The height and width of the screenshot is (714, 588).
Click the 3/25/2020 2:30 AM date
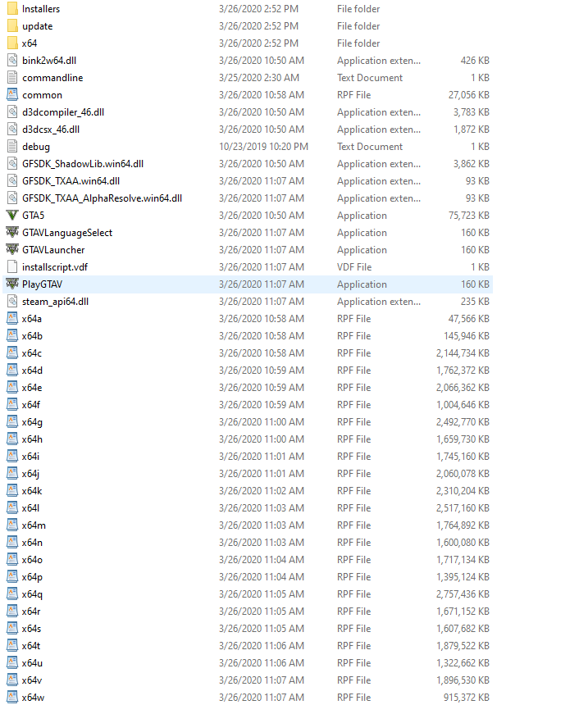[x=258, y=77]
